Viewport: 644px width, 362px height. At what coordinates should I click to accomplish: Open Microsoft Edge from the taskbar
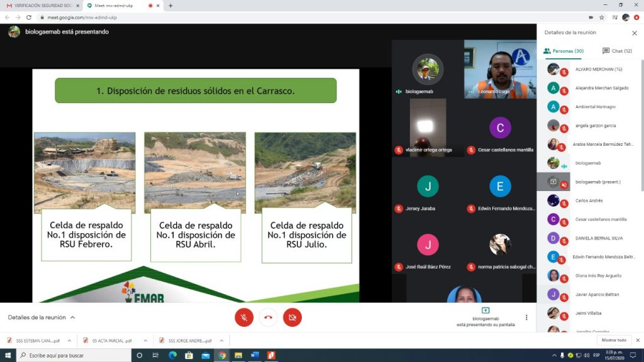[x=172, y=356]
